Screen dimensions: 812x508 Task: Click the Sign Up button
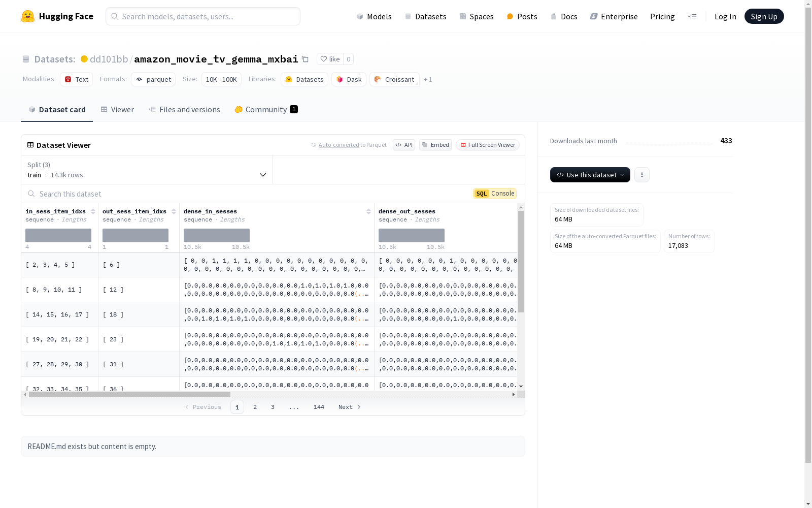tap(764, 16)
